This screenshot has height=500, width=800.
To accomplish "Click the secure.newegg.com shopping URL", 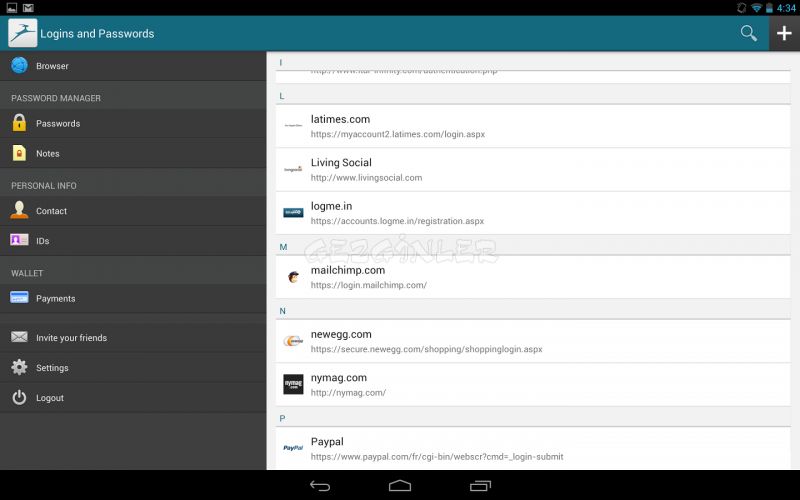I will click(x=427, y=349).
